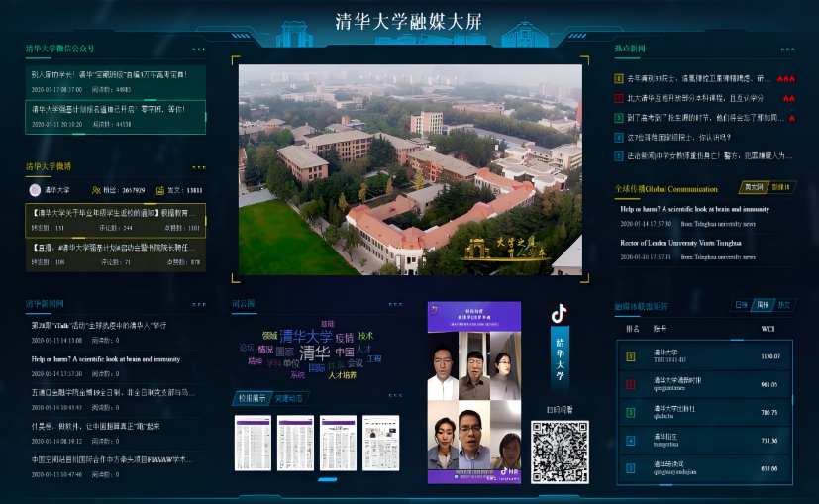
Task: Open hot news '这7位拜伦国家级院士'
Action: point(678,138)
